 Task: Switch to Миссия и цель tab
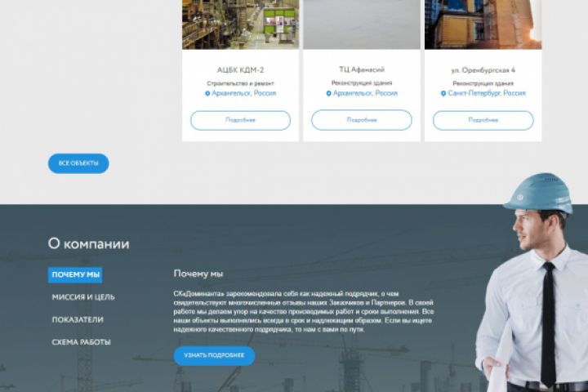(83, 297)
